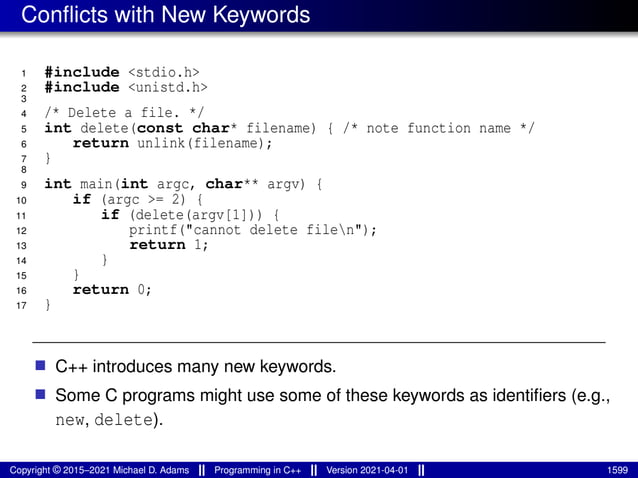638x478 pixels.
Task: Click the footer "Copyright © 2015–2021 Michael D. Adams"
Action: pos(99,470)
